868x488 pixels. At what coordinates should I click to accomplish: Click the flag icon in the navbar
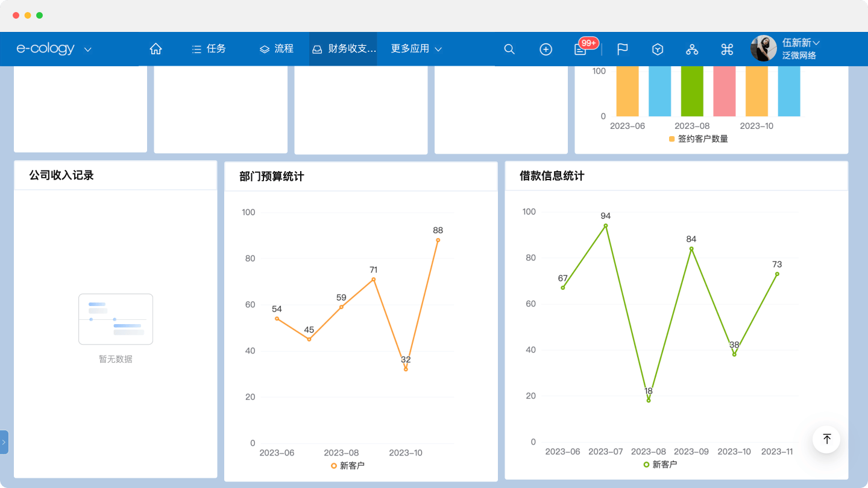tap(623, 49)
